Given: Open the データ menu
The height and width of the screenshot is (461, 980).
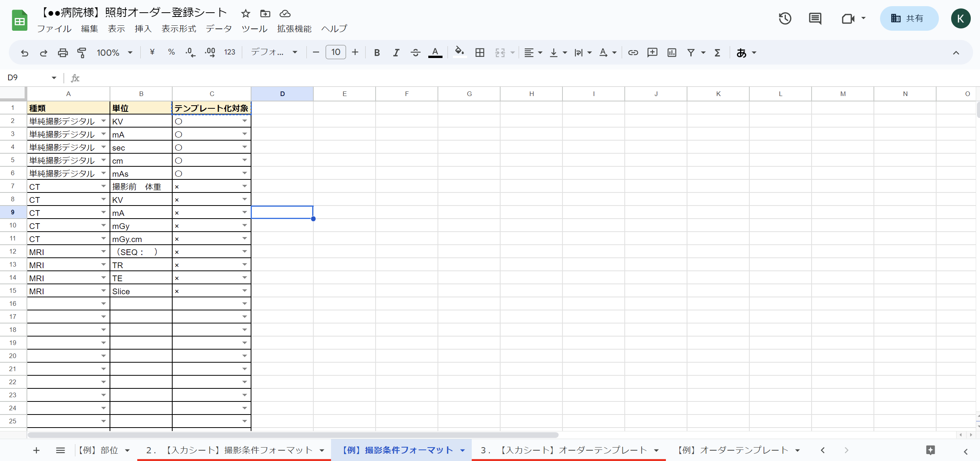Looking at the screenshot, I should click(x=218, y=29).
